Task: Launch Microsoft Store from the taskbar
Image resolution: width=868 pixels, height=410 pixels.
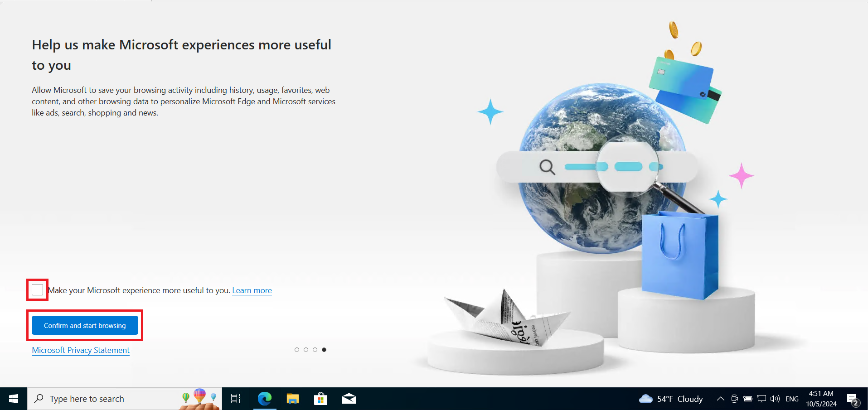Action: (x=320, y=399)
